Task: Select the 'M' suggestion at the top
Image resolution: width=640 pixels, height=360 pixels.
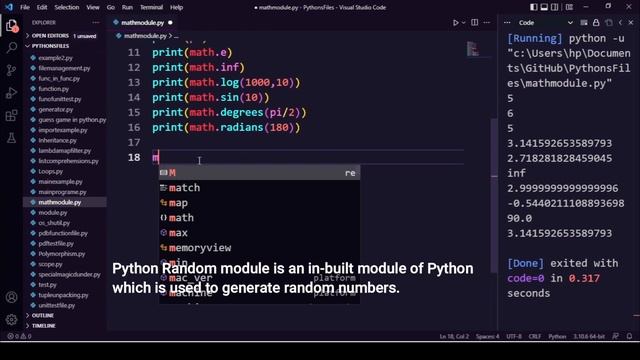Action: pos(259,173)
